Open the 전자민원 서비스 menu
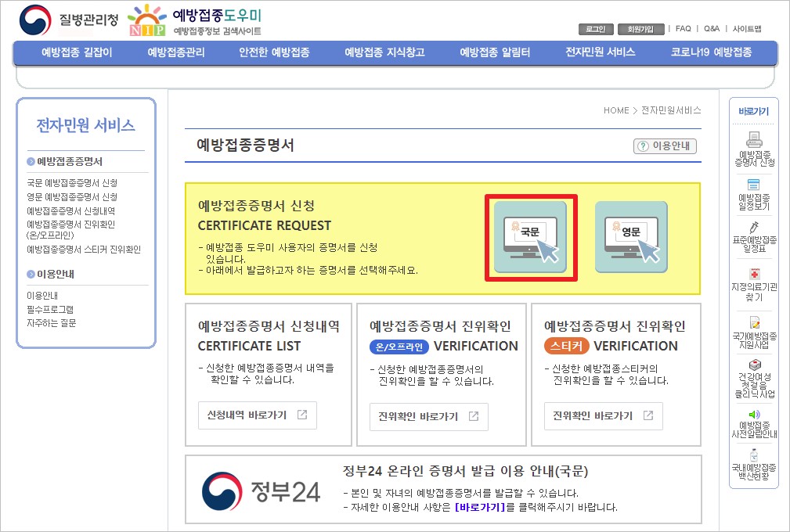 pos(601,52)
